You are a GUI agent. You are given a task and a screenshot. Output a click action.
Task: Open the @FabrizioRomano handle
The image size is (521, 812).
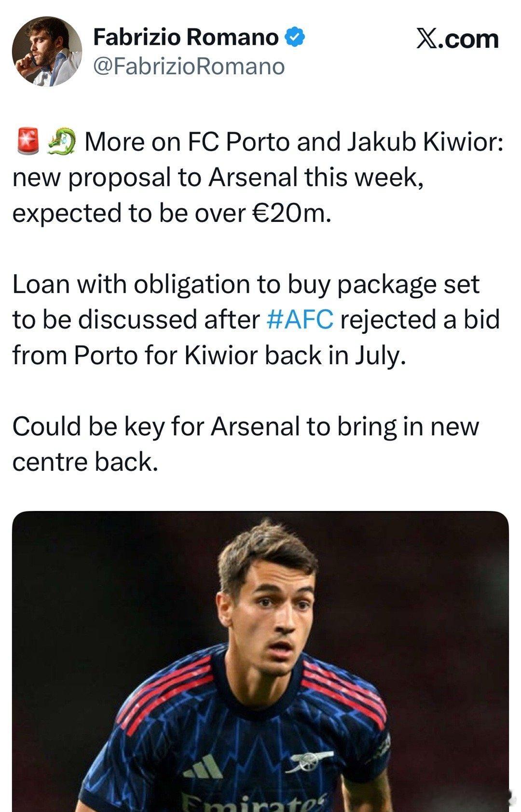(x=189, y=66)
